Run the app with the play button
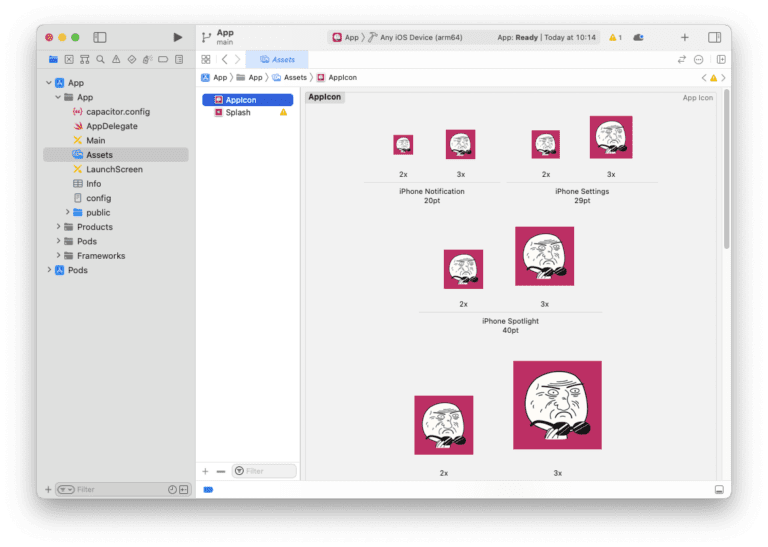The image size is (768, 547). tap(178, 37)
